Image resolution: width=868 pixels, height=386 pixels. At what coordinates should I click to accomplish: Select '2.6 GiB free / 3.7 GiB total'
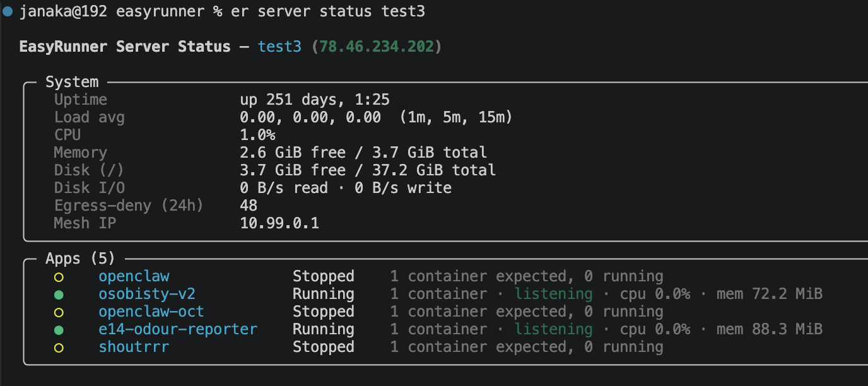(363, 153)
